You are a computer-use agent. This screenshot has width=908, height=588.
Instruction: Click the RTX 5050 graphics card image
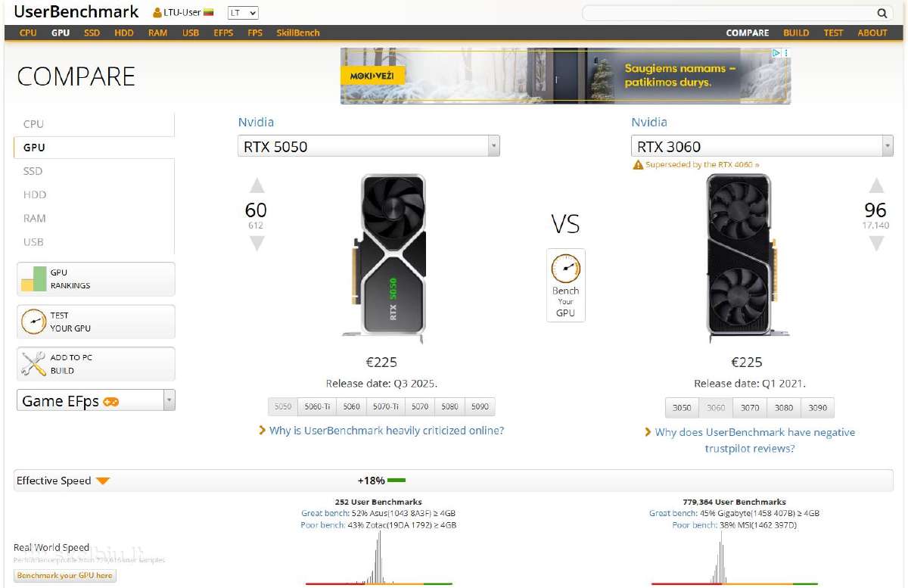point(384,258)
